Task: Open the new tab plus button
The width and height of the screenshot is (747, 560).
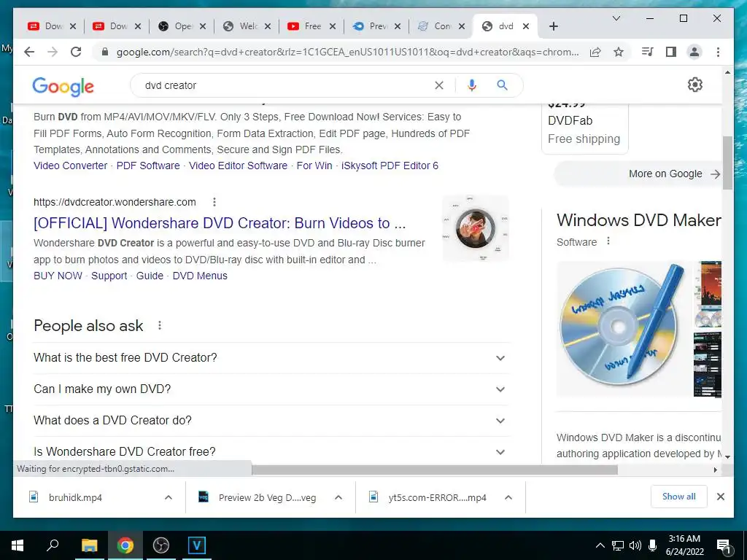Action: (553, 26)
